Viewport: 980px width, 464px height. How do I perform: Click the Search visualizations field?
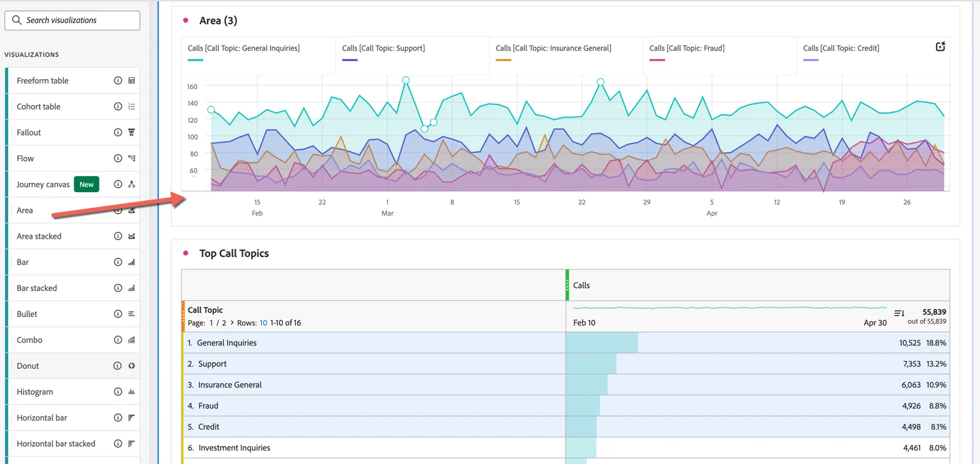72,20
